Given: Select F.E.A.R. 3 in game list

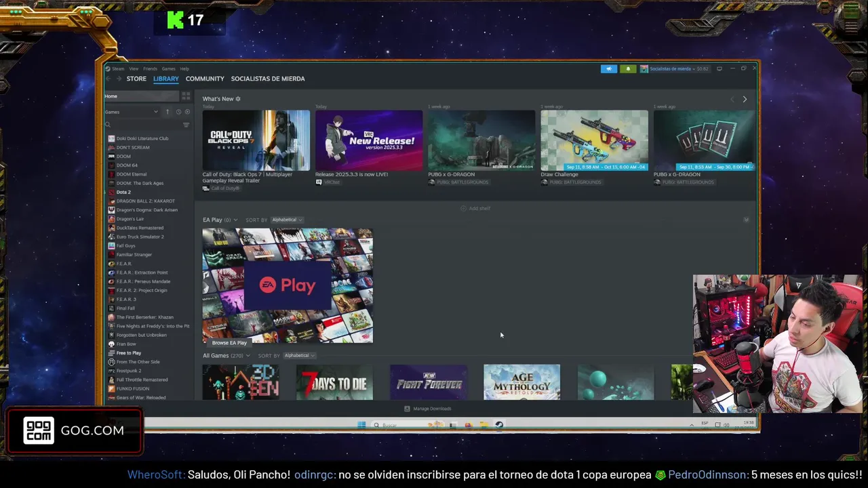Looking at the screenshot, I should tap(126, 299).
